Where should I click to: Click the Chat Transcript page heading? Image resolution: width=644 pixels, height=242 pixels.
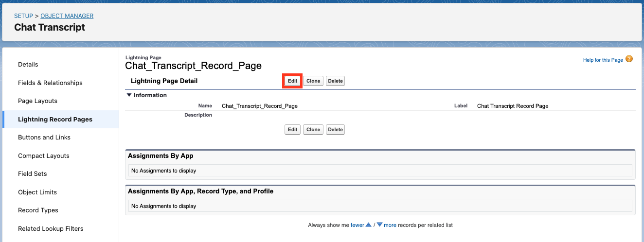[x=50, y=27]
